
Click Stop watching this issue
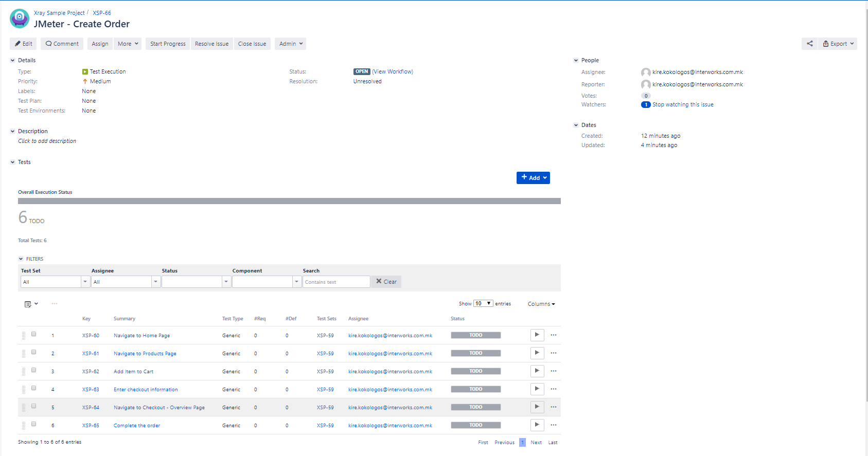pyautogui.click(x=683, y=105)
